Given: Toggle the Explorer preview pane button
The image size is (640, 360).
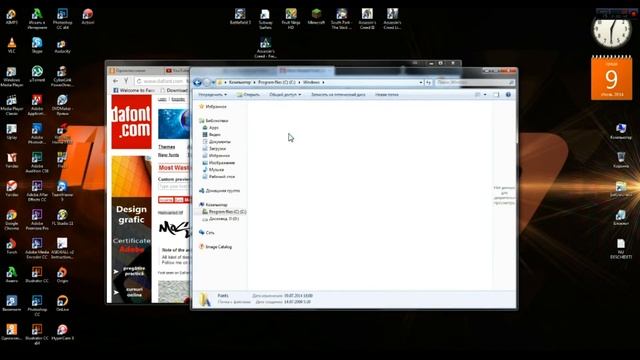Looking at the screenshot, I should [496, 94].
